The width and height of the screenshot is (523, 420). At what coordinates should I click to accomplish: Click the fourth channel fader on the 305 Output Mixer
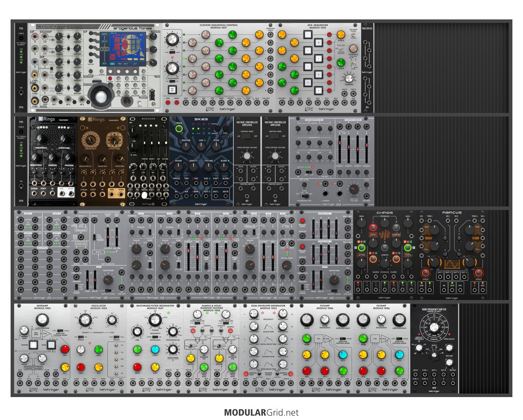[x=367, y=149]
